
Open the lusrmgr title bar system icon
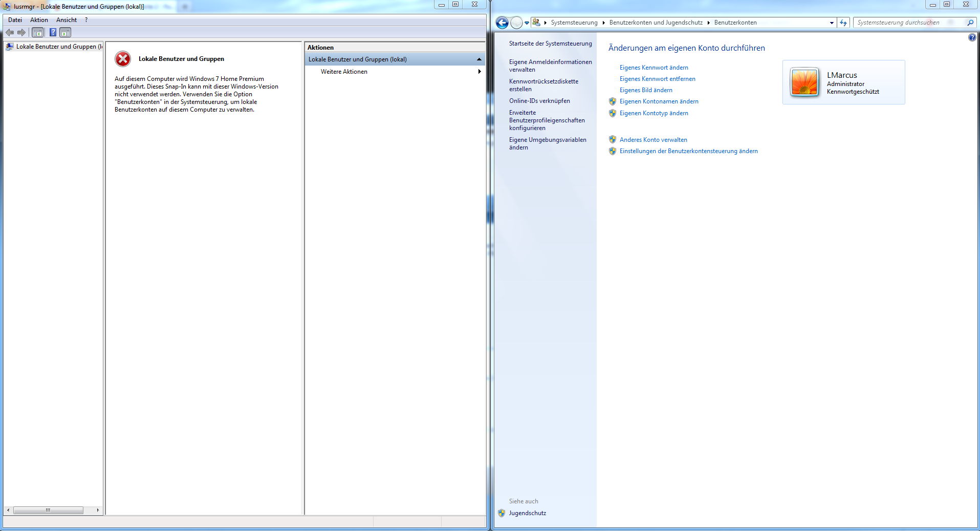(7, 7)
